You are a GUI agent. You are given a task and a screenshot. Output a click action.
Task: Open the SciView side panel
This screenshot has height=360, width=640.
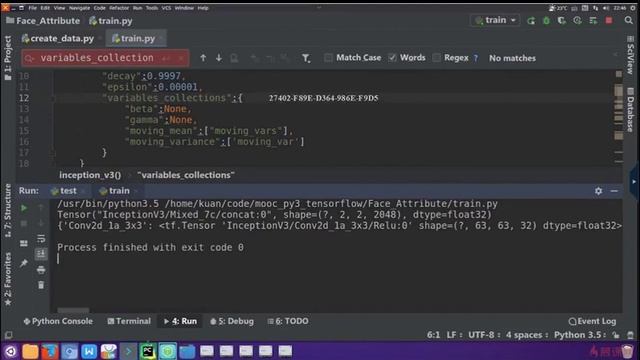pyautogui.click(x=631, y=55)
